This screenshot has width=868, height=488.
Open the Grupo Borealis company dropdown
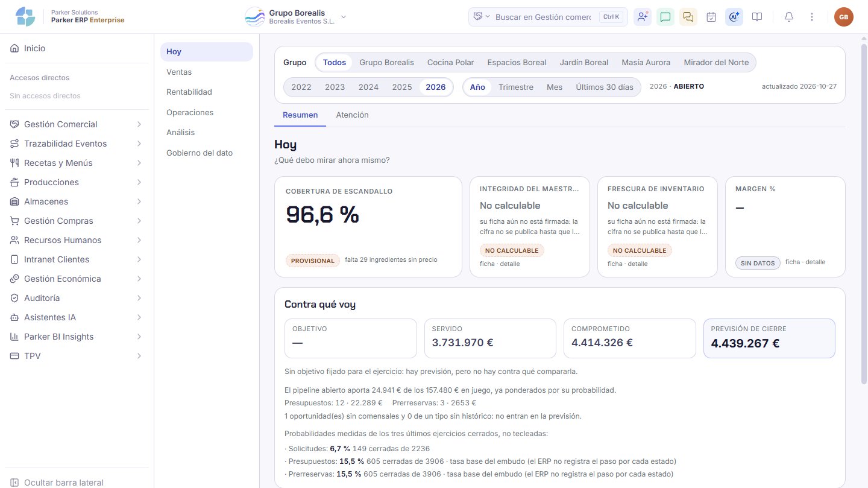click(295, 17)
